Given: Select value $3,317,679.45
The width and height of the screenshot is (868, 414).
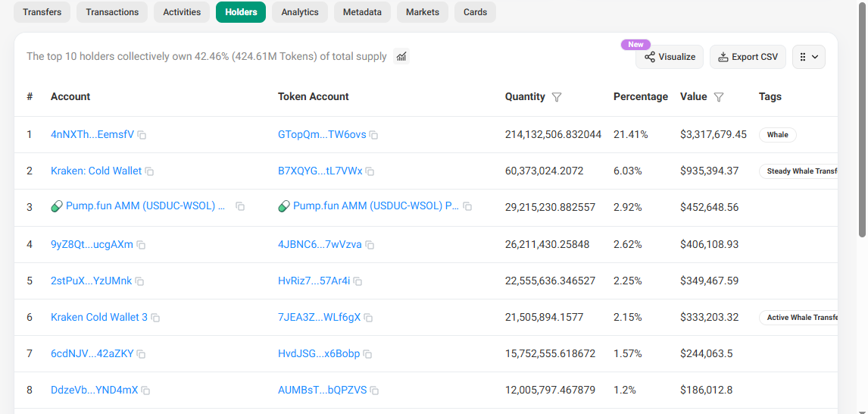Looking at the screenshot, I should click(x=713, y=134).
